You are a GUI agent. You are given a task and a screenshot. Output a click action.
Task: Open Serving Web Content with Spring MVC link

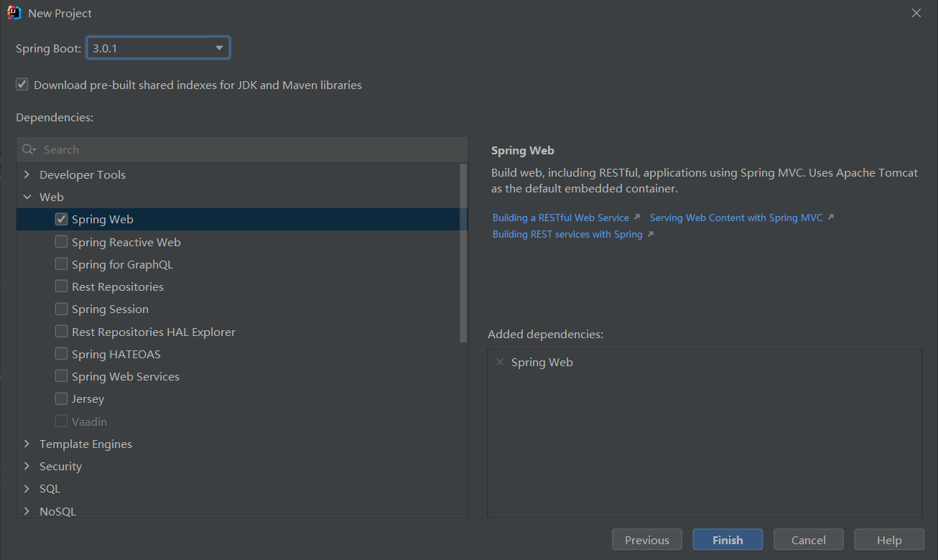pyautogui.click(x=736, y=218)
